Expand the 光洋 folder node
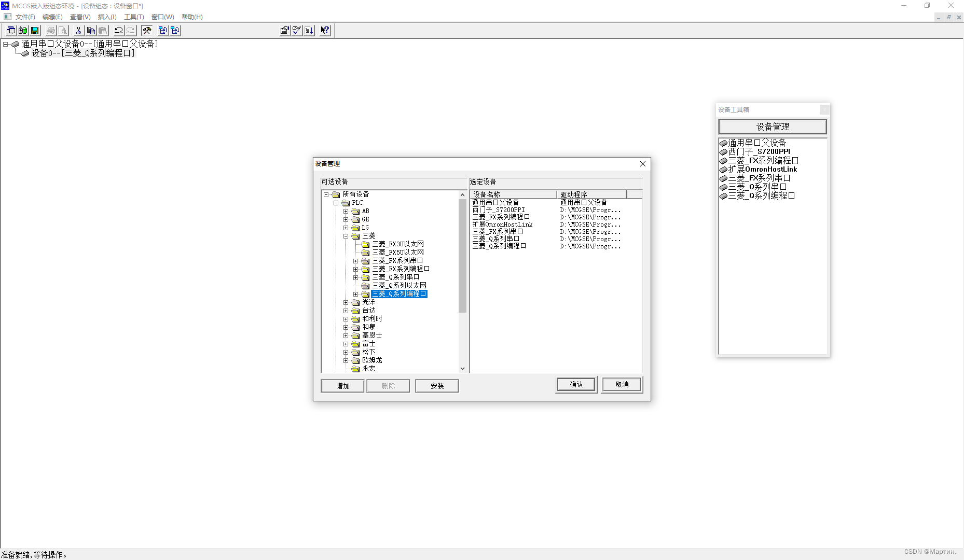The width and height of the screenshot is (964, 560). click(x=346, y=302)
